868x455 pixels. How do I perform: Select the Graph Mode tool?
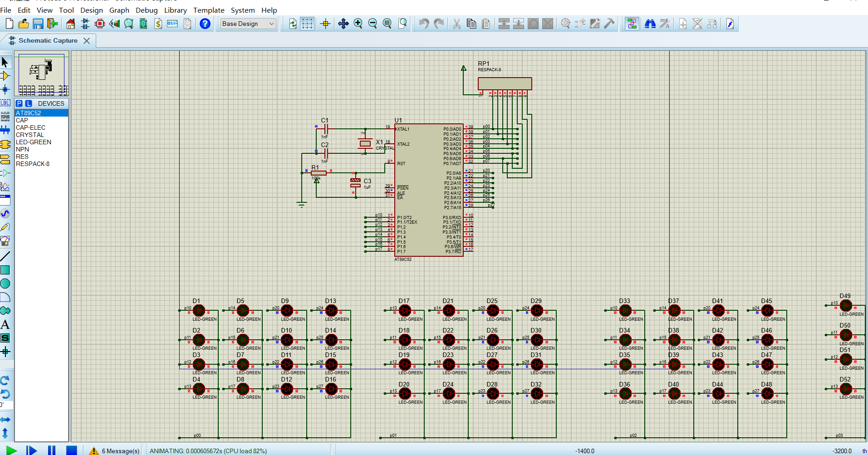[5, 186]
